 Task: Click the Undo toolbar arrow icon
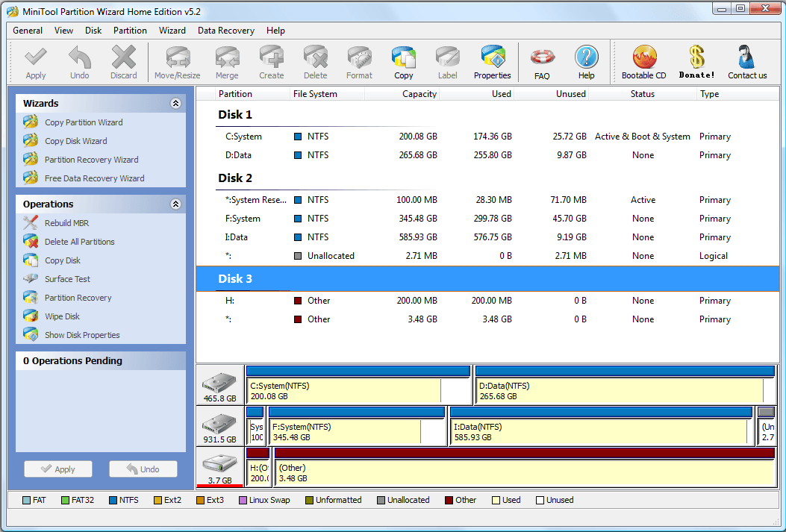80,57
